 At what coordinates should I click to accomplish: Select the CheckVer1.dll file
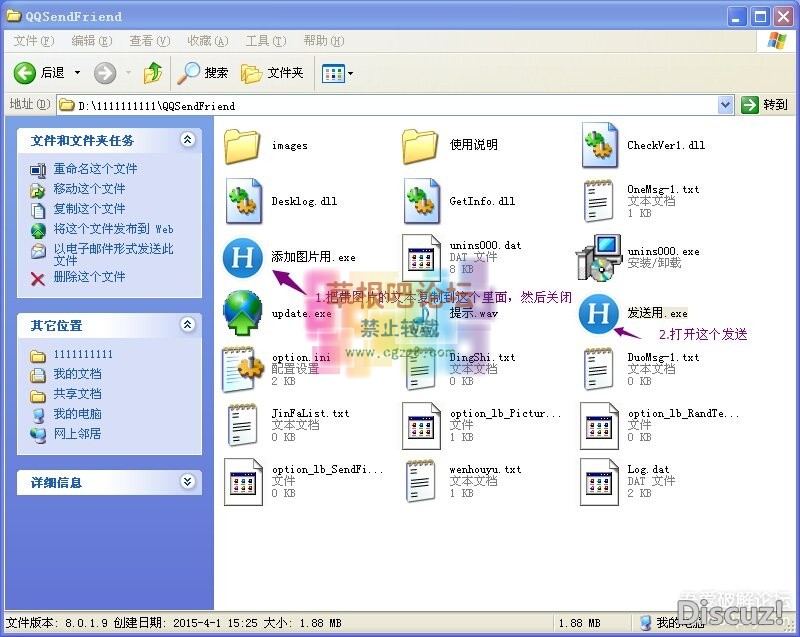(598, 145)
